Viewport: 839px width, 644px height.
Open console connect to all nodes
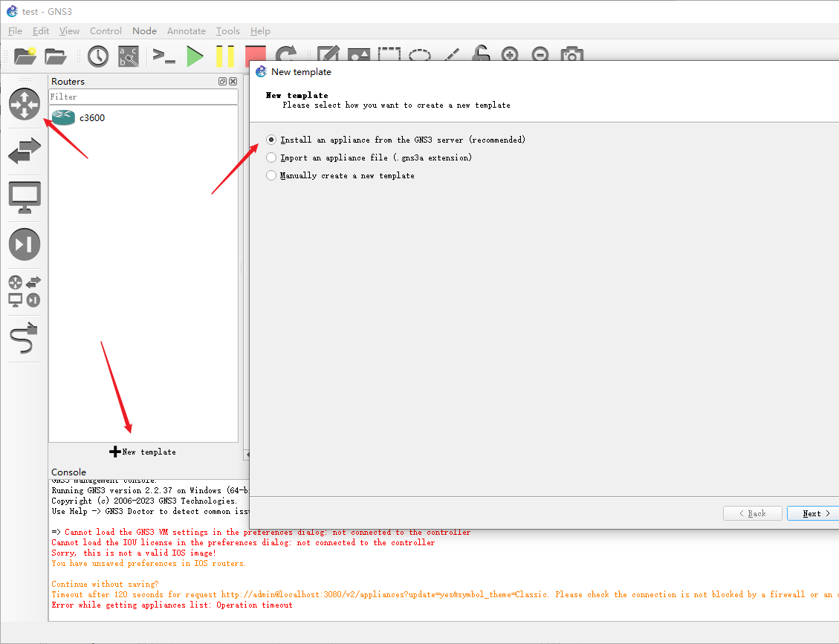coord(163,56)
